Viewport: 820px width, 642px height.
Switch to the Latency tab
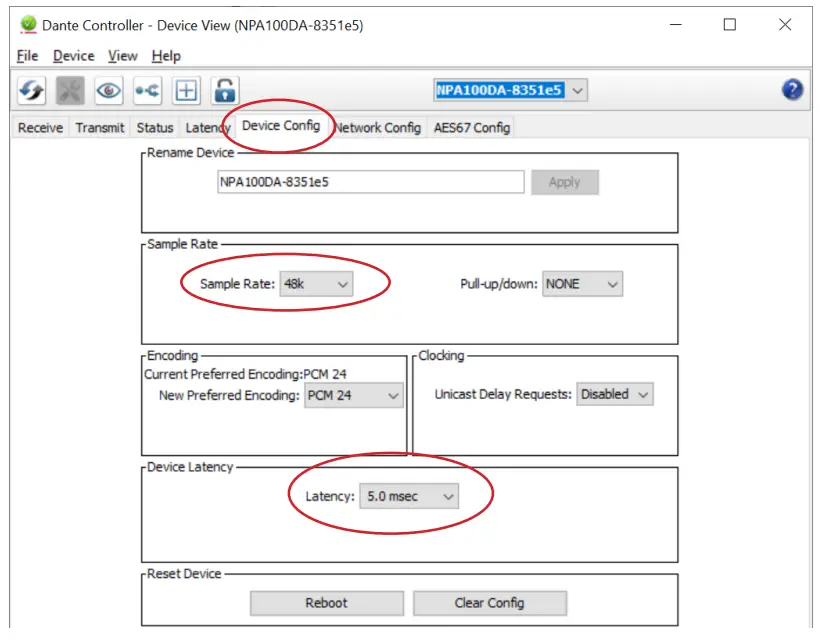point(207,128)
